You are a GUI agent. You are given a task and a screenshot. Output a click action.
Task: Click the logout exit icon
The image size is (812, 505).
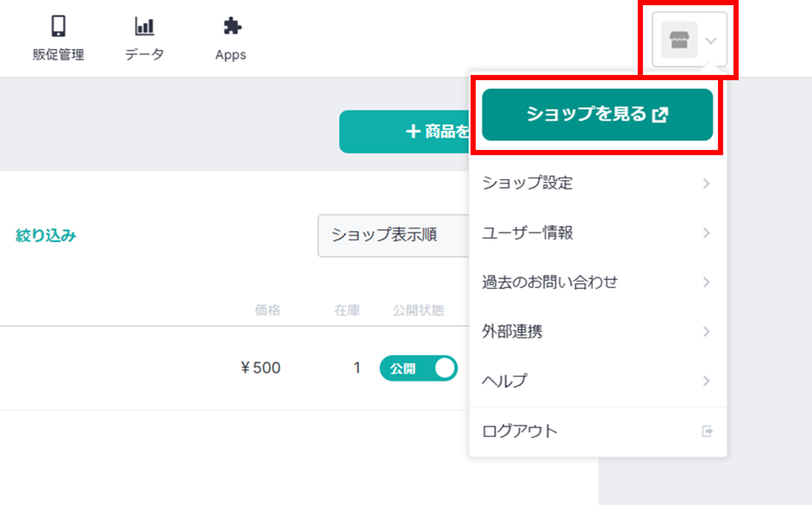point(707,431)
